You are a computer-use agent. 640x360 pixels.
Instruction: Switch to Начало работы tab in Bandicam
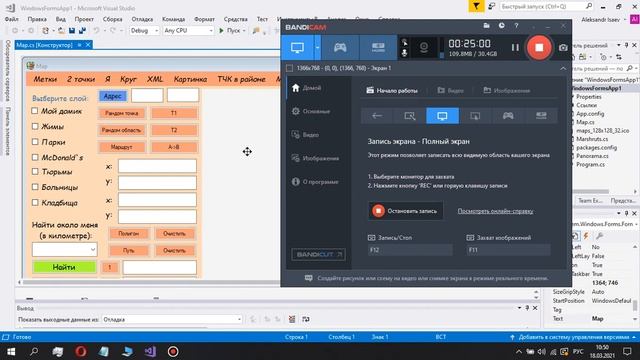click(x=392, y=90)
